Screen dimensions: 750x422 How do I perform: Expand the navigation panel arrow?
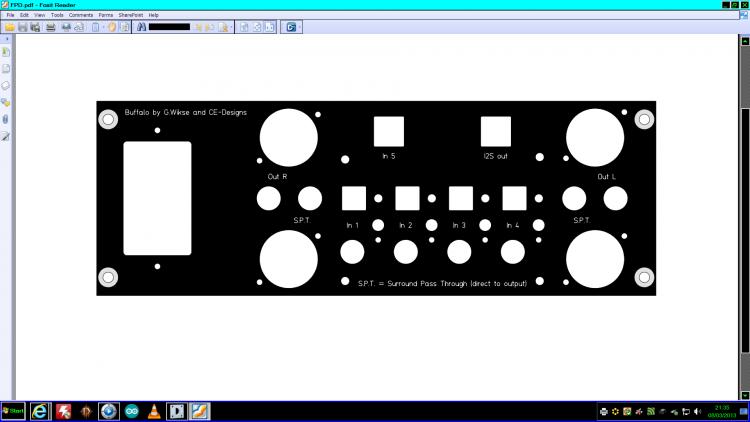tap(7, 39)
